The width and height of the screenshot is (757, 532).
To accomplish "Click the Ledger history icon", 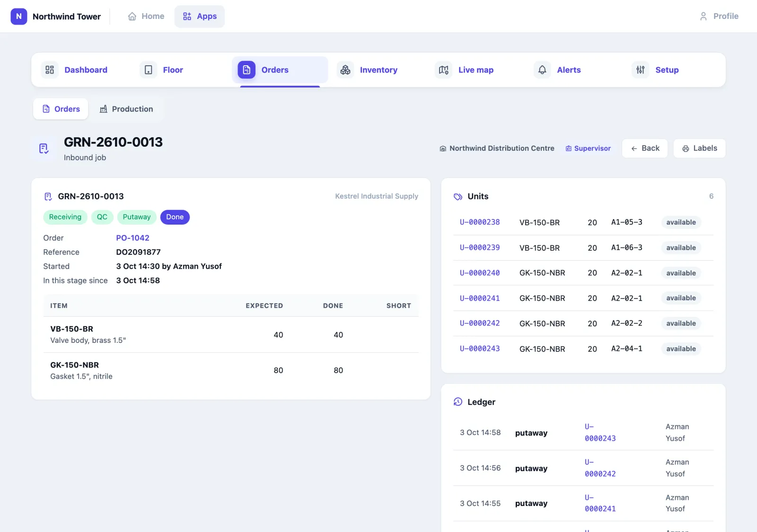I will point(458,402).
